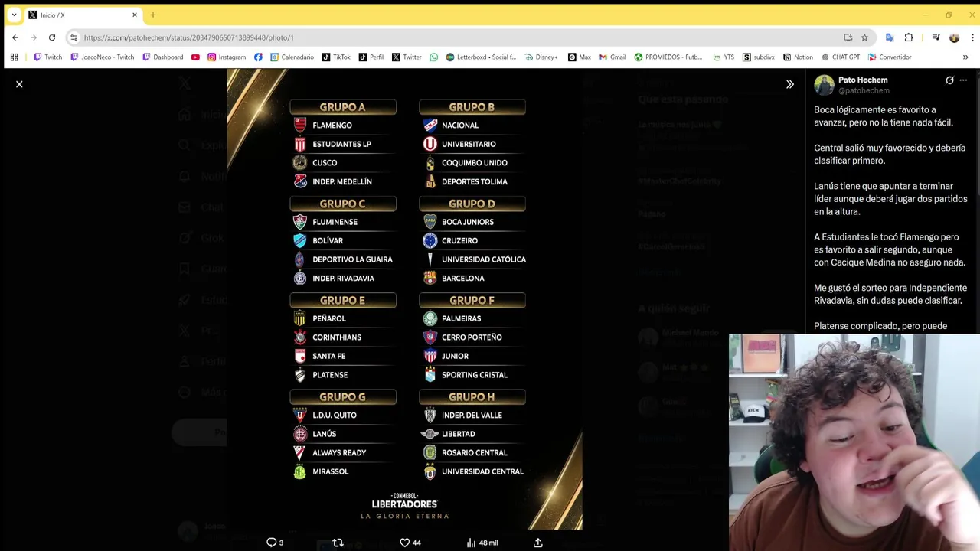Open the CHAT GPT bookmark
Image resolution: width=980 pixels, height=551 pixels.
click(x=841, y=57)
